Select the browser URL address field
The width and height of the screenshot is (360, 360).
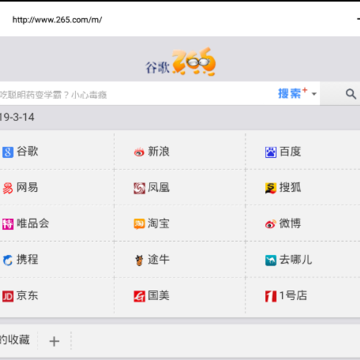coord(57,20)
